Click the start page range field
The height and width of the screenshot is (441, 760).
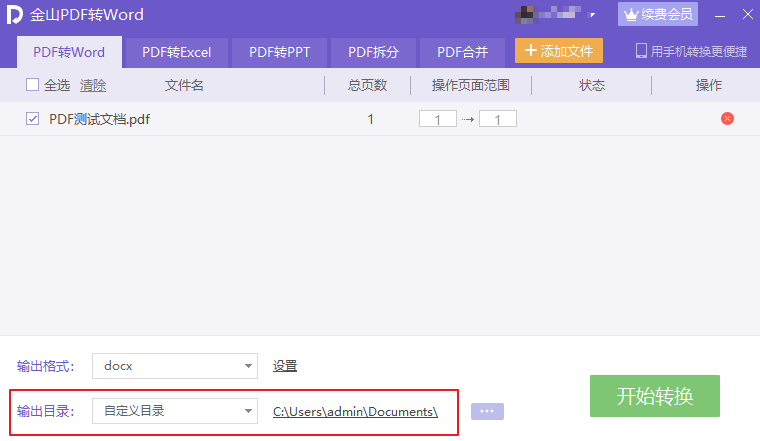coord(438,119)
